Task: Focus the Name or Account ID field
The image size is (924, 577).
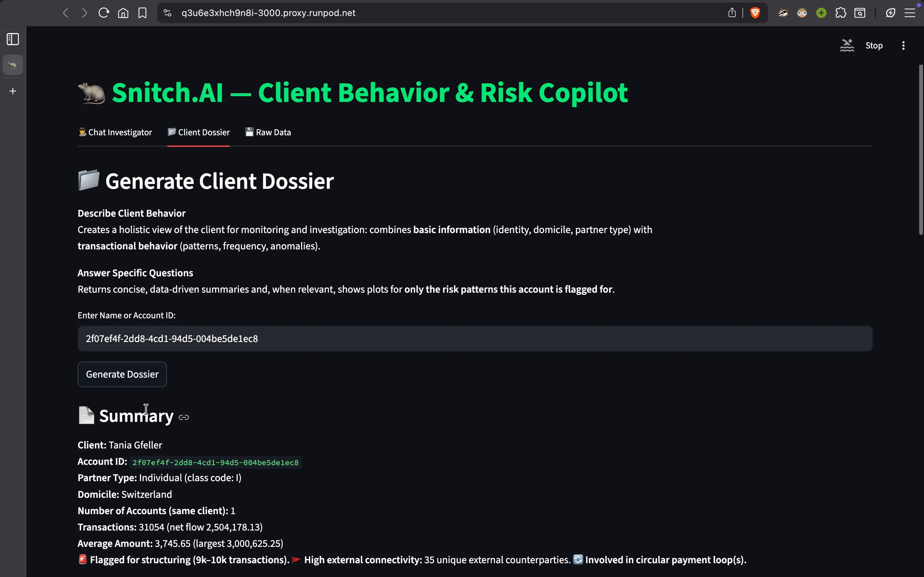Action: [x=475, y=339]
